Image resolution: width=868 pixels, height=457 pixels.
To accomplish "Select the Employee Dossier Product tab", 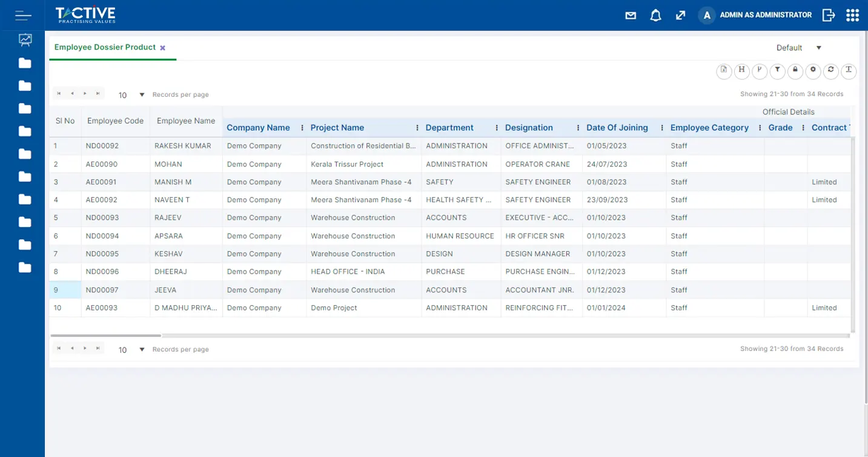I will [105, 47].
